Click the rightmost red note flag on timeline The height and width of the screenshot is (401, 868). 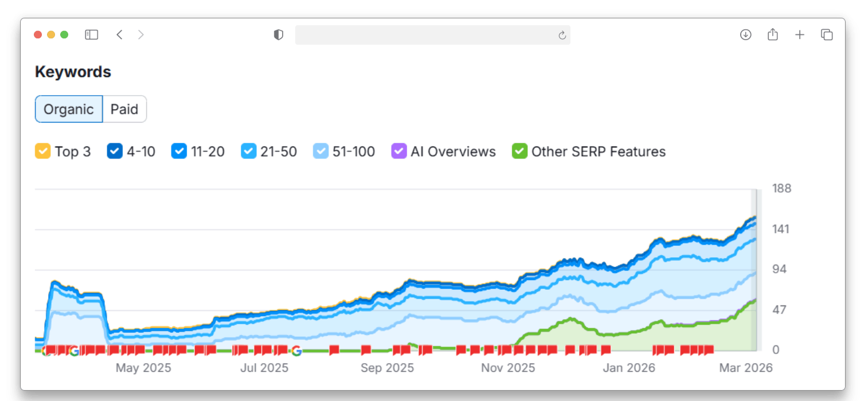[x=709, y=349]
